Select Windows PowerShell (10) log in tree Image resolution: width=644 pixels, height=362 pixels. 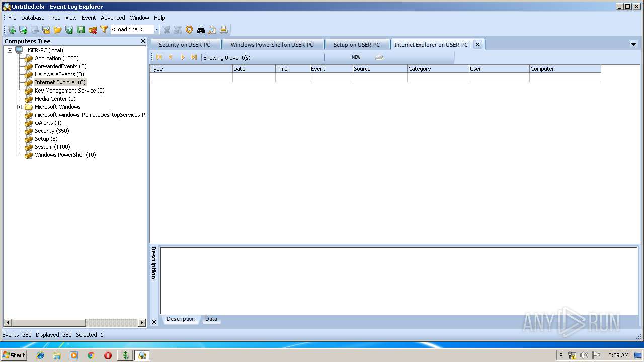click(65, 155)
